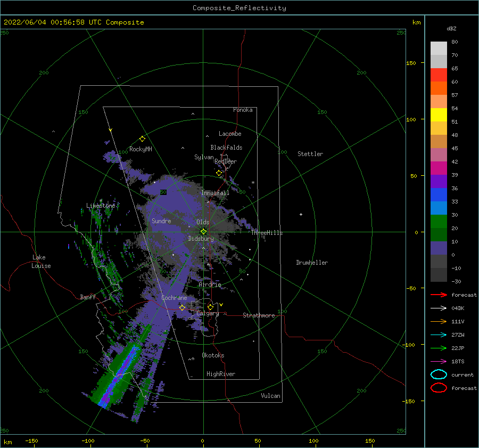Click the Lake Louise label
479x448 pixels.
(41, 262)
